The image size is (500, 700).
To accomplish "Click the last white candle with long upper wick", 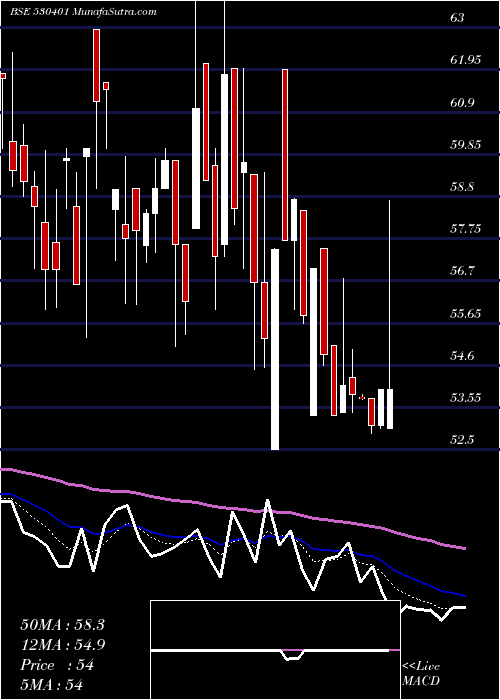I will click(390, 315).
